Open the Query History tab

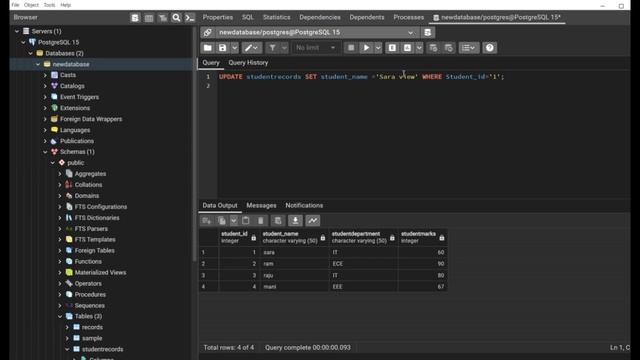pos(248,63)
